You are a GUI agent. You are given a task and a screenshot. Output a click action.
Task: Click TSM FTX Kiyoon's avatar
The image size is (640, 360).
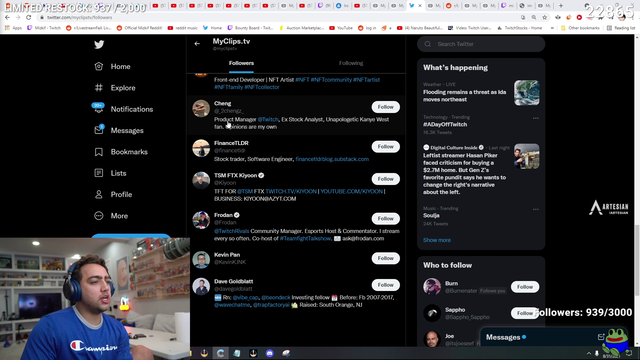[201, 180]
